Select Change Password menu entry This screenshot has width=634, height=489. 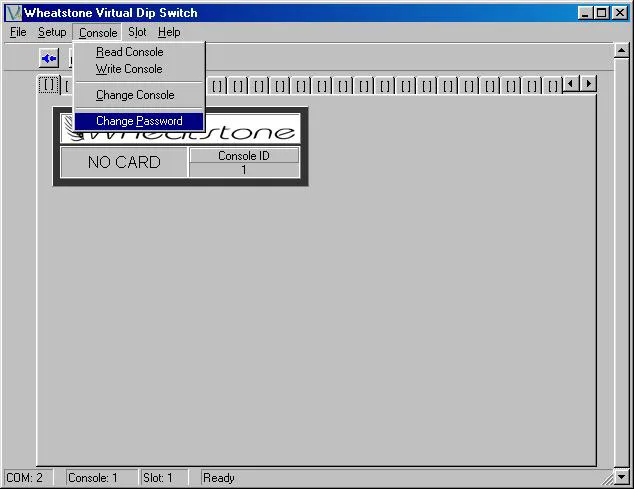[139, 121]
